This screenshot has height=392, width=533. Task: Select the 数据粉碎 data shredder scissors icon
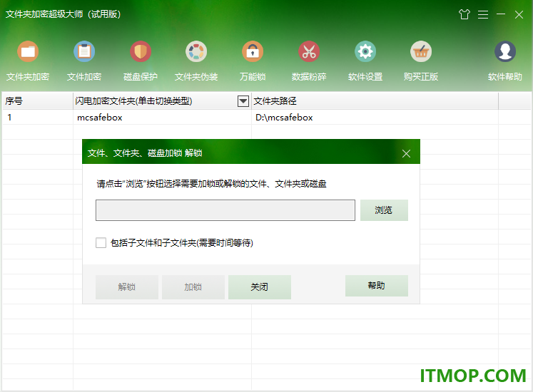(309, 51)
